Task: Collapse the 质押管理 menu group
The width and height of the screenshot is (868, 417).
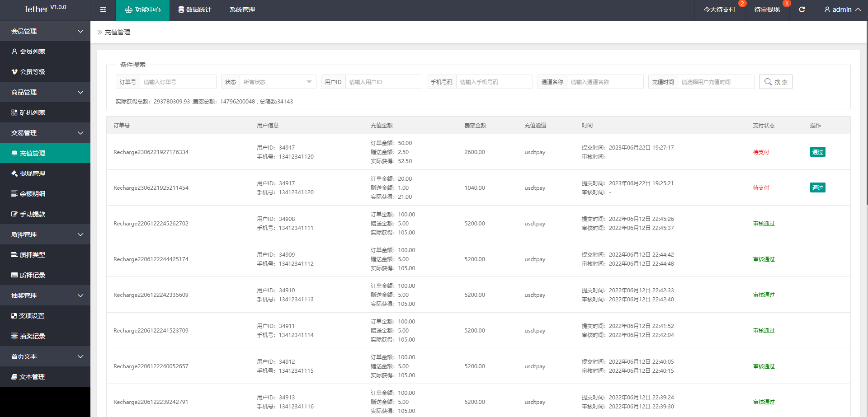Action: click(x=45, y=234)
